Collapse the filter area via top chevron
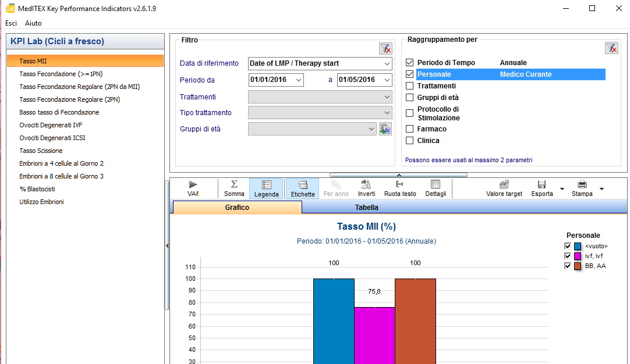This screenshot has height=364, width=630. click(399, 175)
